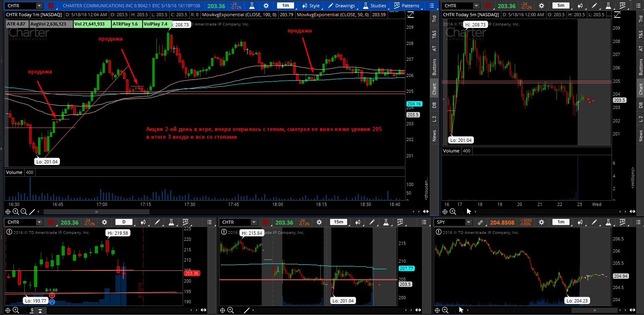Screen dimensions: 644x315
Task: Open patterns icon in 5m chart toolbar
Action: coord(622,6)
